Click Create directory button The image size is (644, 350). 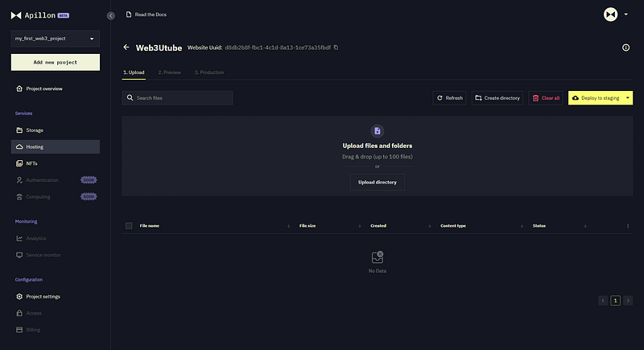[497, 98]
